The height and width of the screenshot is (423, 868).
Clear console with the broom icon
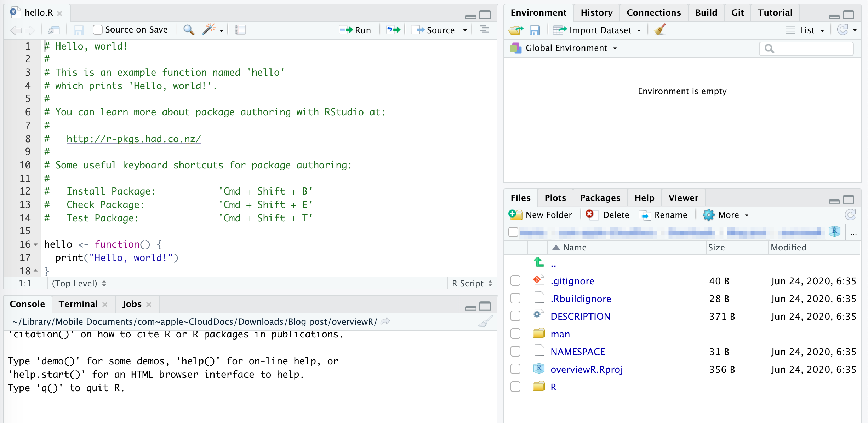[x=485, y=321]
